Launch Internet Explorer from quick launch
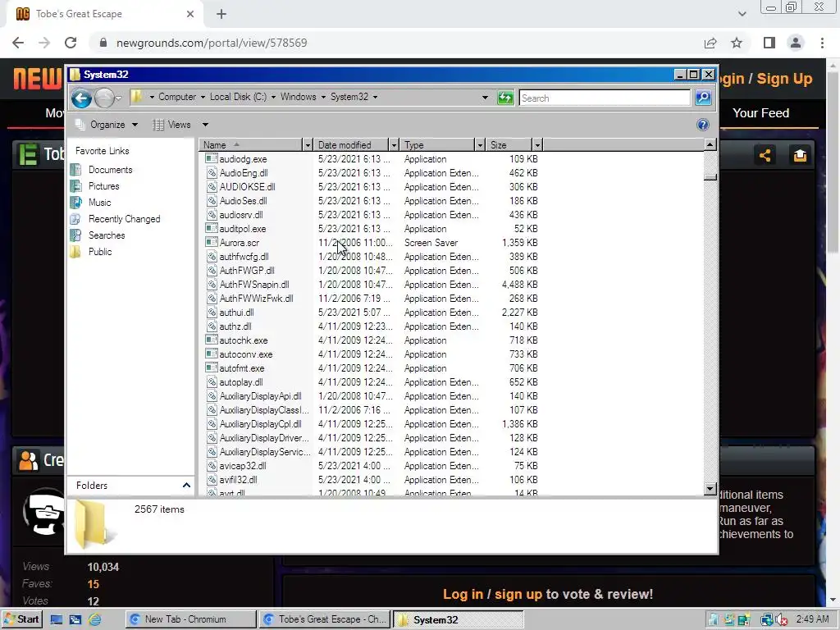Screen dimensions: 840x630 click(x=95, y=620)
